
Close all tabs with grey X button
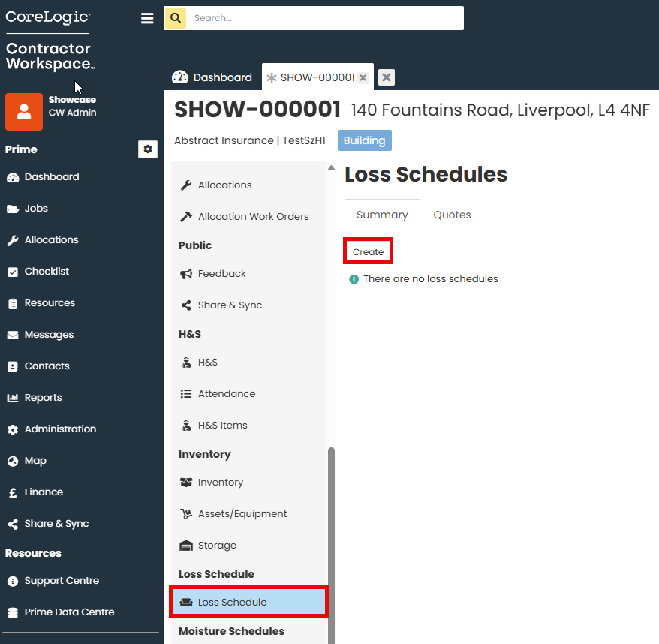coord(387,77)
